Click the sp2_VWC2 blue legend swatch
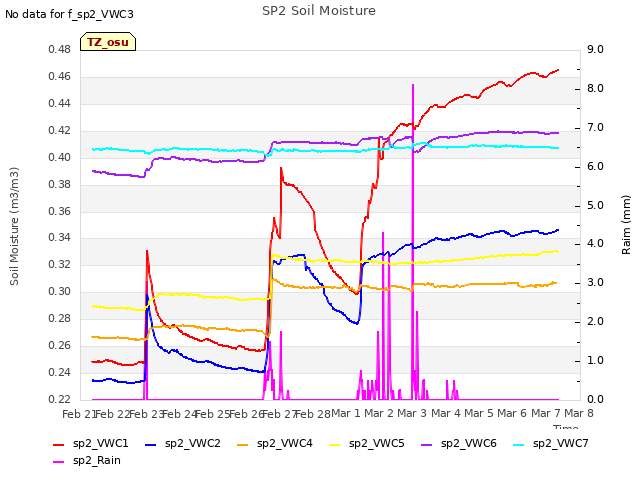Image resolution: width=640 pixels, height=480 pixels. tap(151, 445)
